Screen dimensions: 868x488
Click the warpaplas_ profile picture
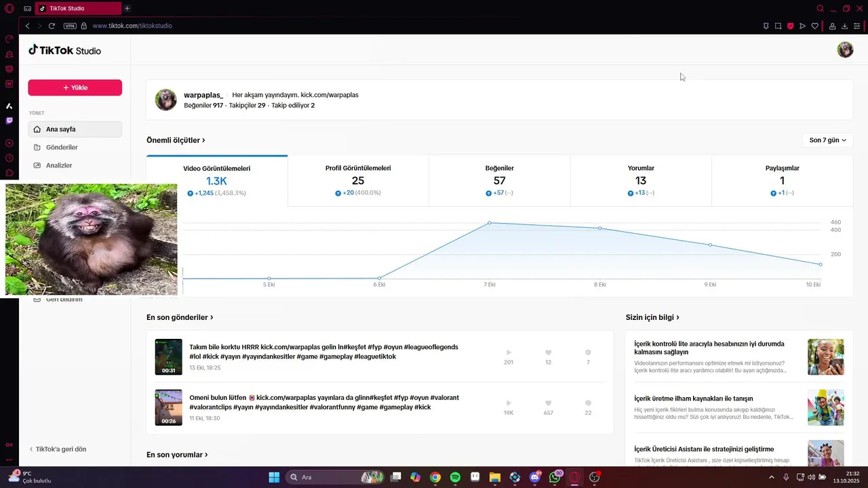[x=166, y=100]
